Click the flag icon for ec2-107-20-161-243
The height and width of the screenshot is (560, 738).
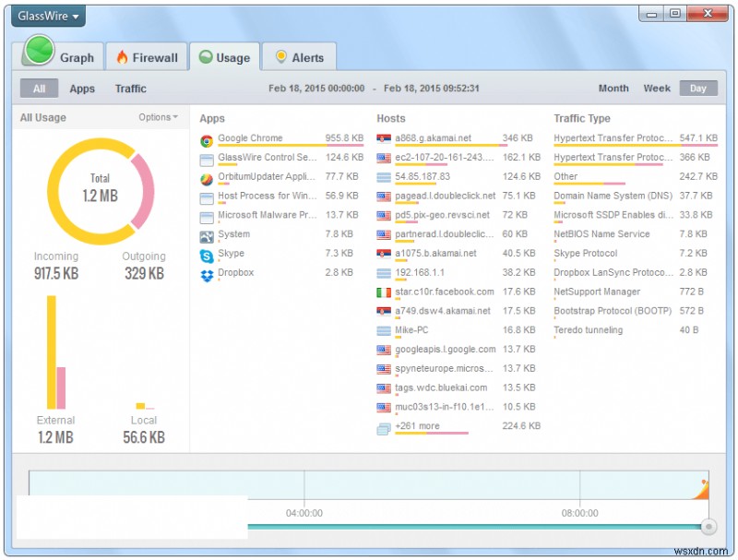coord(384,158)
